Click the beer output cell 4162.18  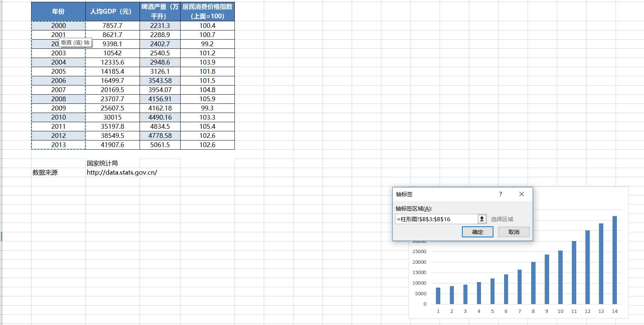point(160,108)
